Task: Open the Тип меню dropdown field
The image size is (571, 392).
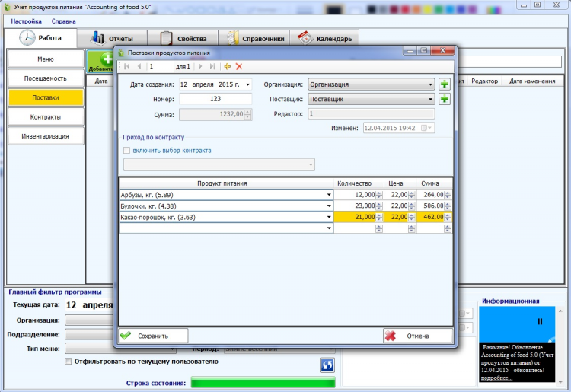Action: 120,349
